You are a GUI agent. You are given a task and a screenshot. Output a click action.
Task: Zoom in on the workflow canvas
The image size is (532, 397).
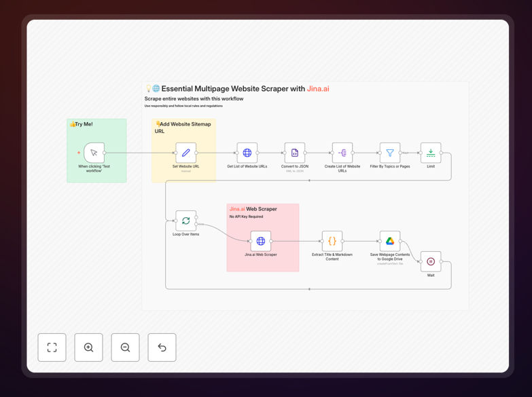point(88,347)
